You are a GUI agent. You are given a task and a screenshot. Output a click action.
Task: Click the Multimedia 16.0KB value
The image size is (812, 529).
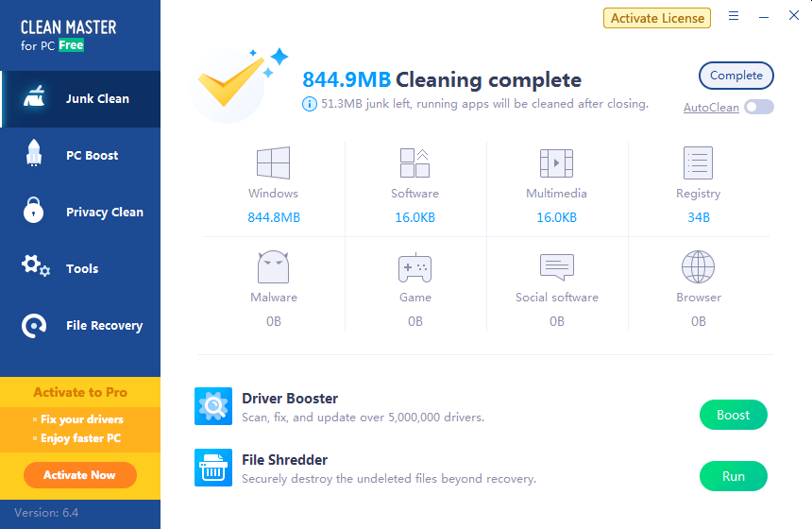(556, 217)
